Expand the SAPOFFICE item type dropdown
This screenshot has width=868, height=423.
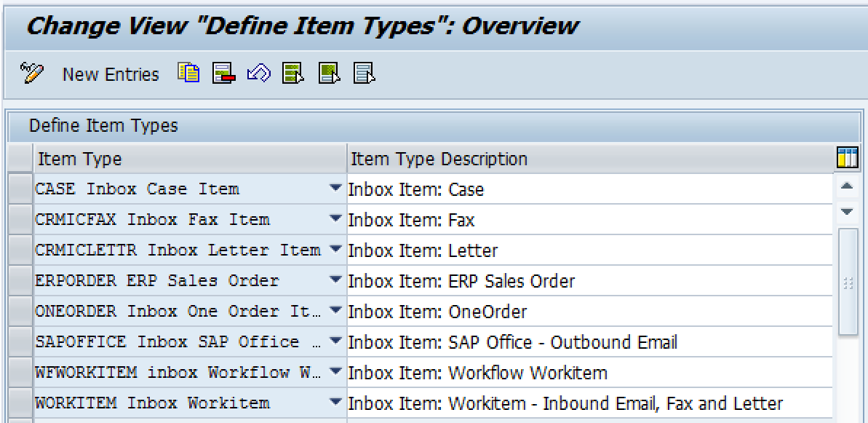point(335,341)
